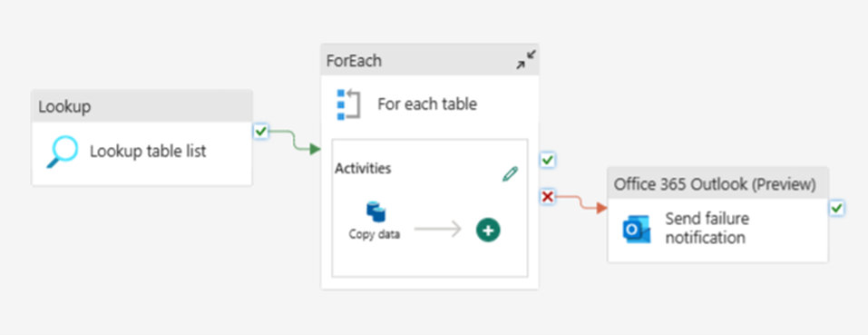Image resolution: width=868 pixels, height=335 pixels.
Task: Select the ForEach loop icon
Action: pyautogui.click(x=348, y=103)
